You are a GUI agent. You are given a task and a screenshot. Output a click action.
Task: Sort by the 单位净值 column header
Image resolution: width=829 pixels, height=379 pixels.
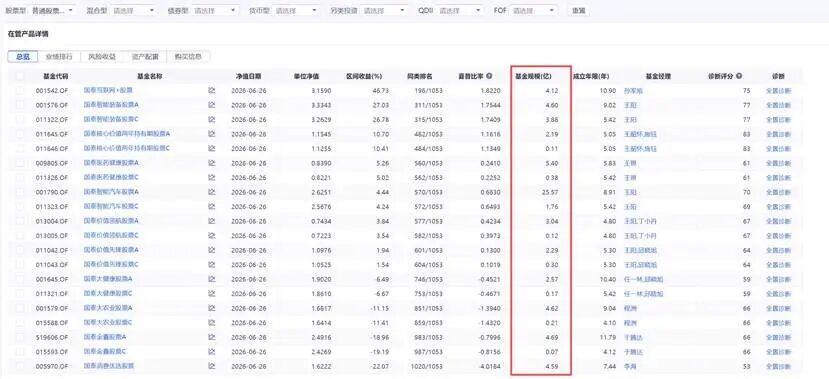307,76
